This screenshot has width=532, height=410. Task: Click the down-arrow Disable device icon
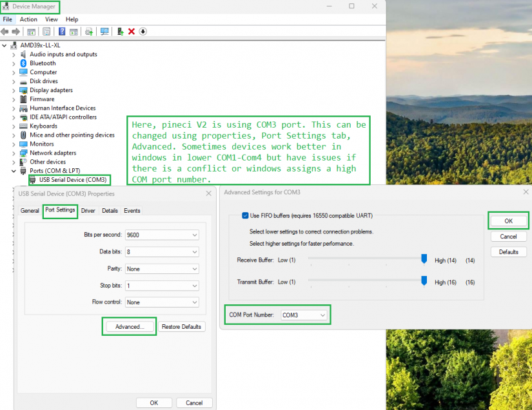tap(143, 32)
